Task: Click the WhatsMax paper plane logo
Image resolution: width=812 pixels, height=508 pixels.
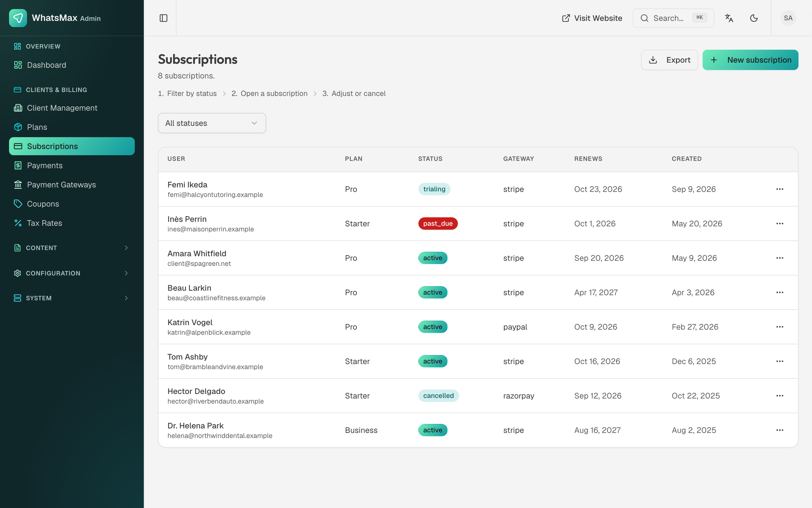Action: tap(18, 18)
